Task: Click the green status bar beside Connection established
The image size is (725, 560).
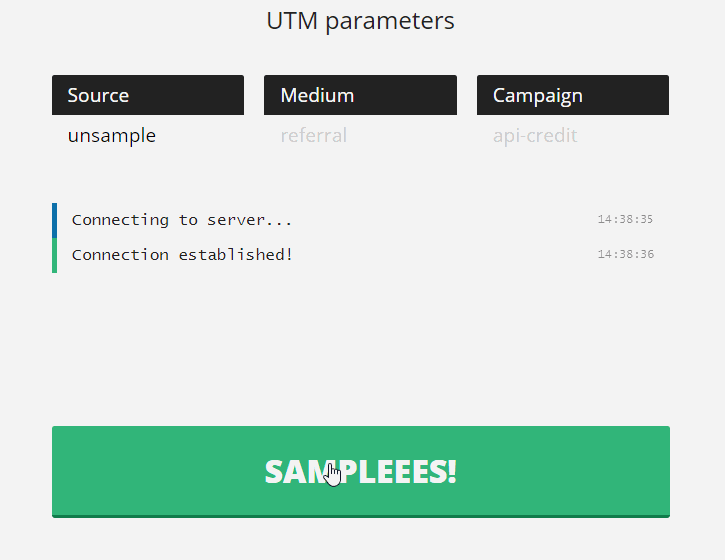Action: click(x=55, y=255)
